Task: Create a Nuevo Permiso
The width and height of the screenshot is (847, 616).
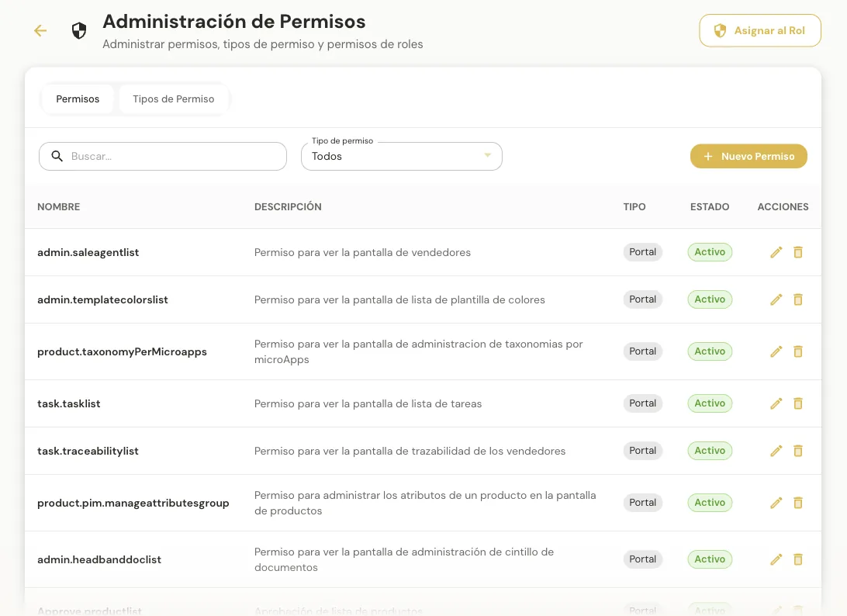Action: (748, 156)
